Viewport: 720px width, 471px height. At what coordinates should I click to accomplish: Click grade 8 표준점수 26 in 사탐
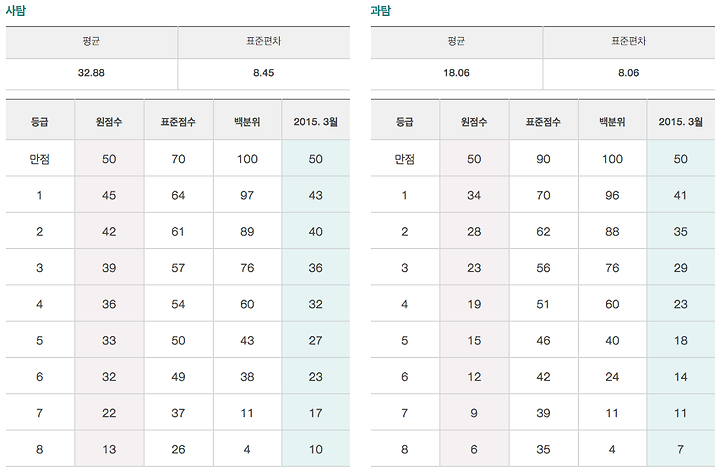coord(178,449)
